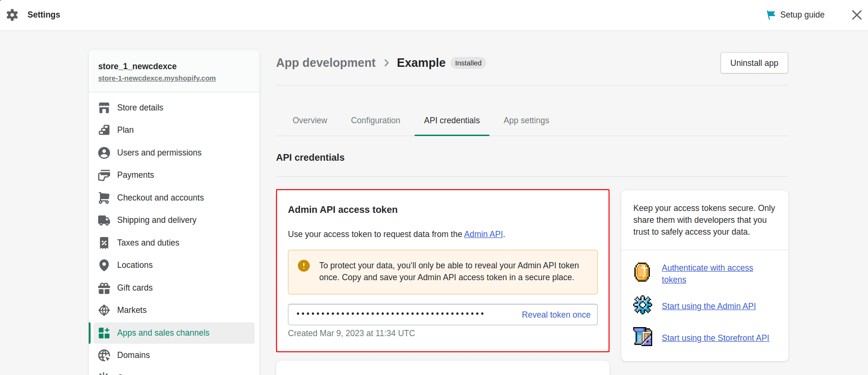This screenshot has width=868, height=375.
Task: Open the Admin API link in description
Action: coord(483,234)
